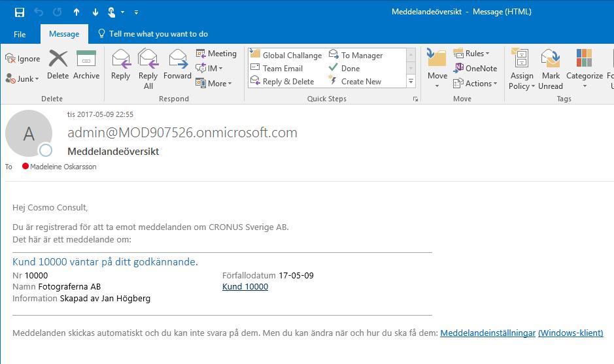
Task: Reply to the sender
Action: [120, 65]
